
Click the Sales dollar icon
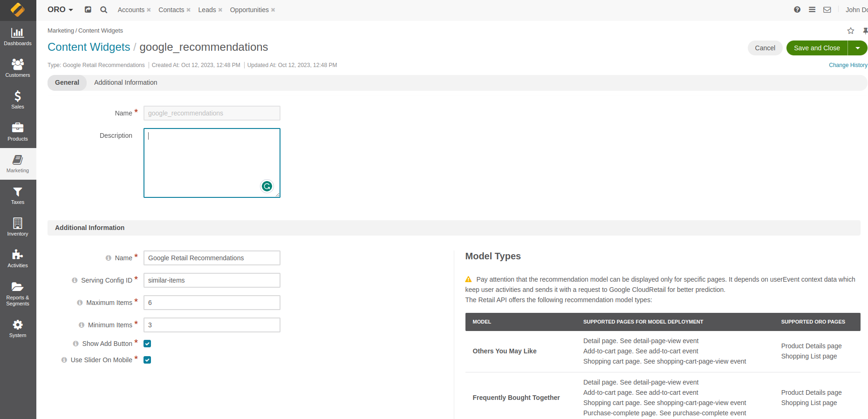click(18, 96)
